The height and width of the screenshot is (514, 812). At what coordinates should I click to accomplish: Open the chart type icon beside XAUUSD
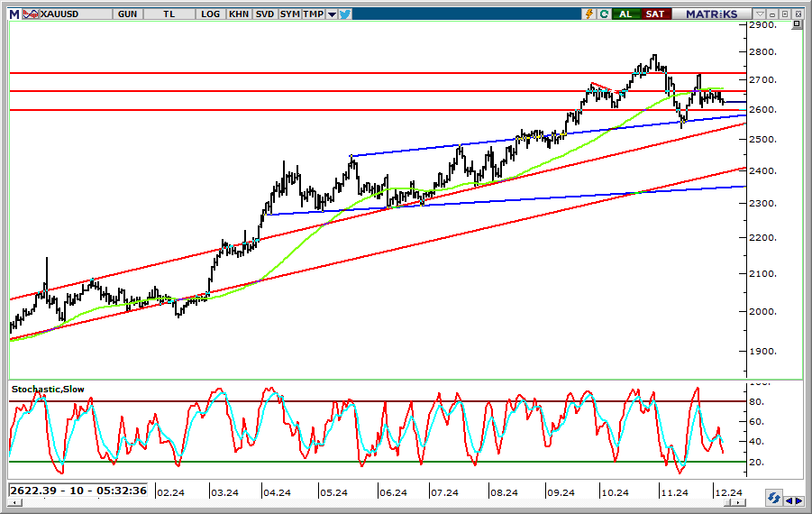[x=29, y=14]
